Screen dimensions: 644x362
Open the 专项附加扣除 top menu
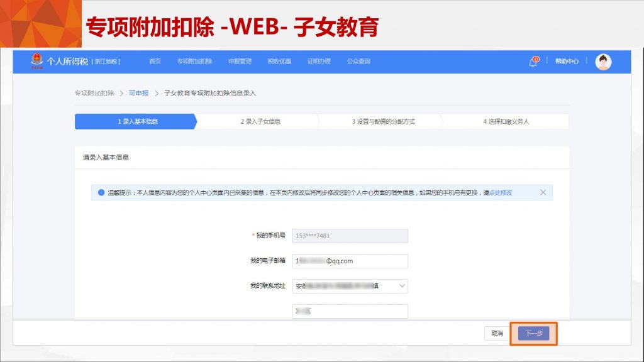[194, 62]
